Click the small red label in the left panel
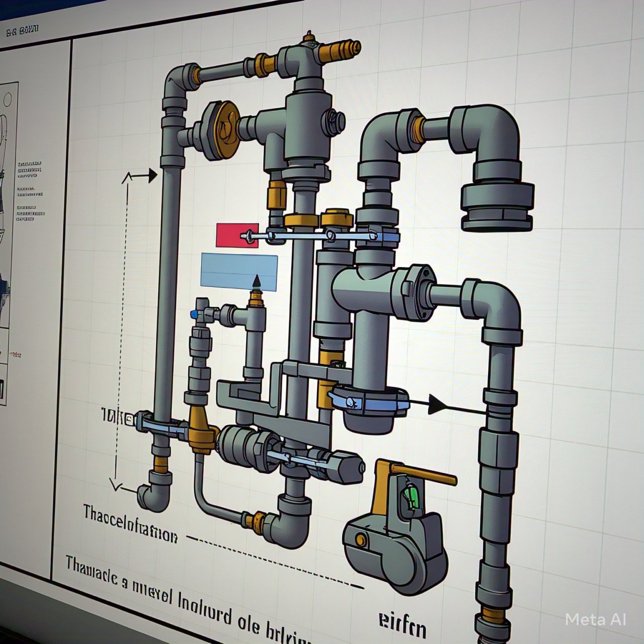This screenshot has width=644, height=644. pyautogui.click(x=15, y=355)
